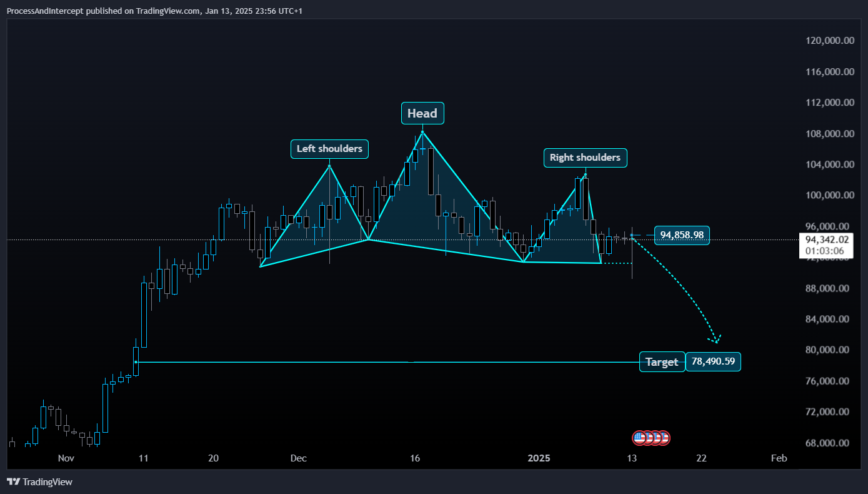Click the 2025 date axis label

click(539, 458)
